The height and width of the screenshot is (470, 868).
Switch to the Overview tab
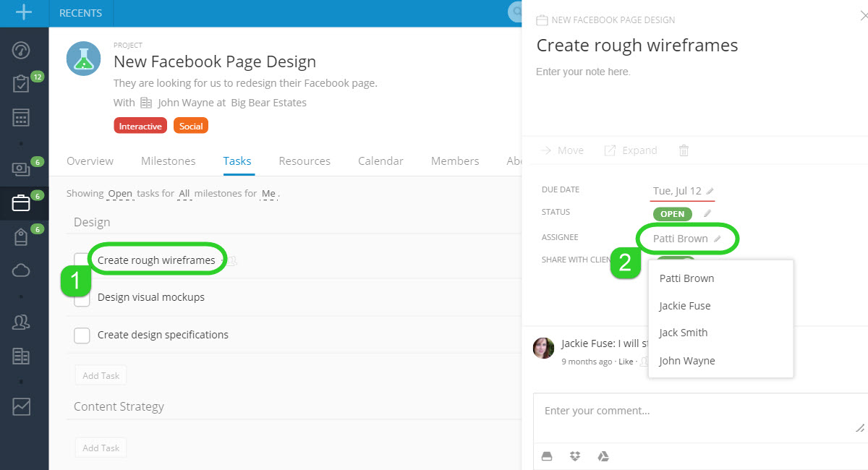[x=90, y=161]
